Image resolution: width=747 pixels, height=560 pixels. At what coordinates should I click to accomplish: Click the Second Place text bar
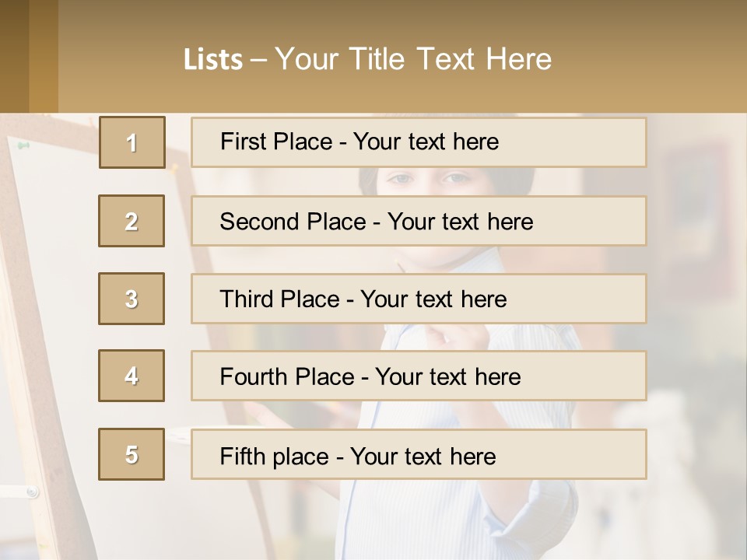coord(419,221)
